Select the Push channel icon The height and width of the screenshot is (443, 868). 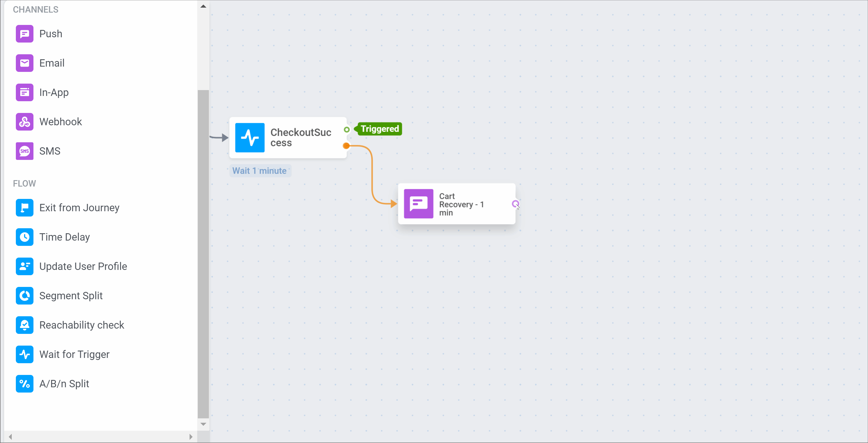pos(25,34)
